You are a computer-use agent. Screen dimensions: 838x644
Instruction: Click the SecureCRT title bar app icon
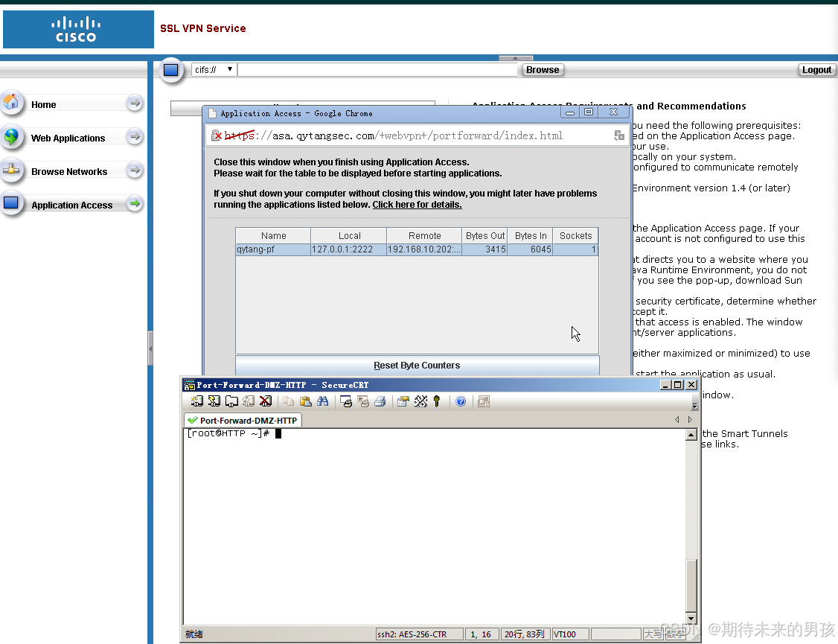click(x=189, y=385)
